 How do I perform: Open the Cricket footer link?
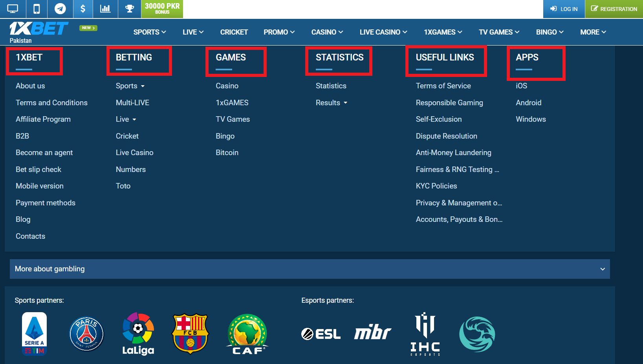(127, 136)
